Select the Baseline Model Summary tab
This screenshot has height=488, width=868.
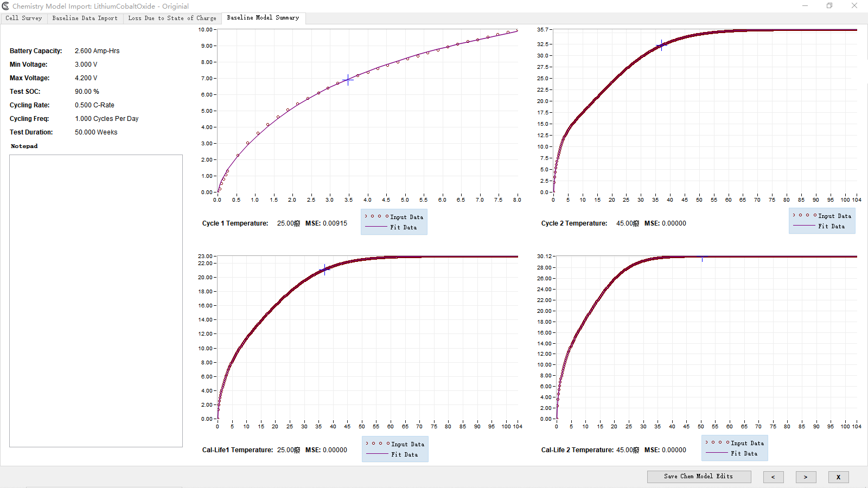point(263,18)
